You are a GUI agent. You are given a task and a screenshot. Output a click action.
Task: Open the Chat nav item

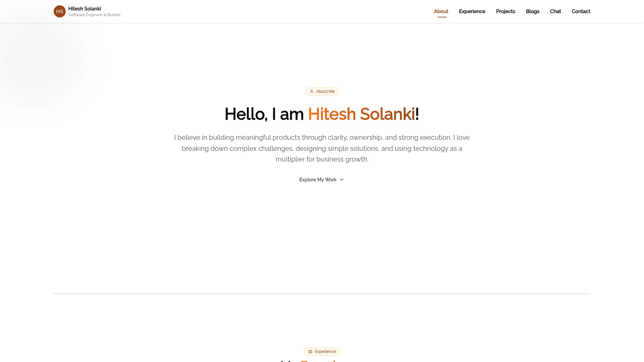(x=555, y=11)
